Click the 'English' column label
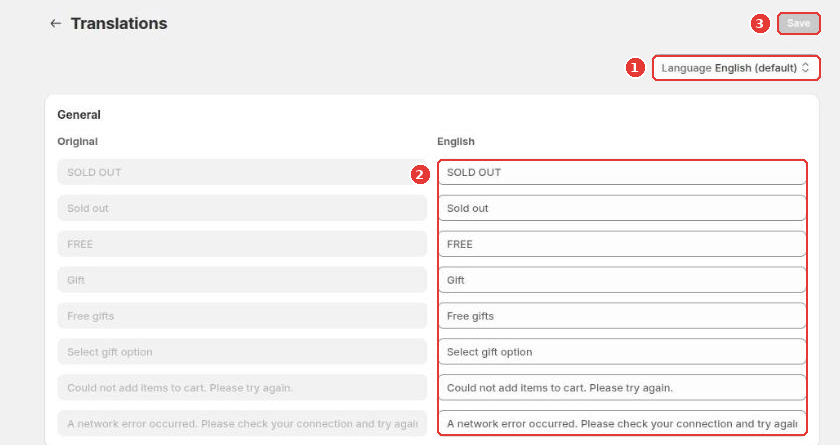This screenshot has height=445, width=840. [456, 141]
